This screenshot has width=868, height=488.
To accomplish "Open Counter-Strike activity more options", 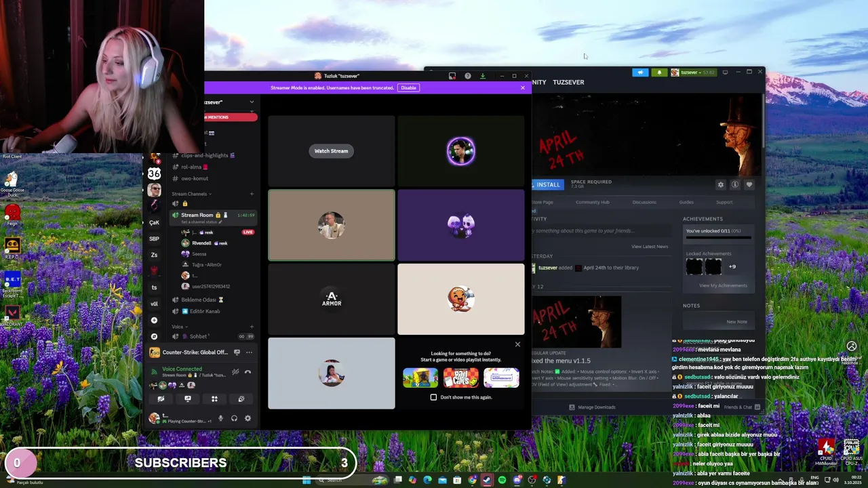I will (x=249, y=352).
